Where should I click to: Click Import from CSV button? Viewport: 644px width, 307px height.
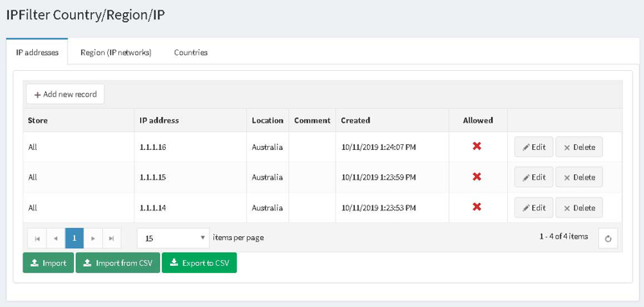click(118, 263)
